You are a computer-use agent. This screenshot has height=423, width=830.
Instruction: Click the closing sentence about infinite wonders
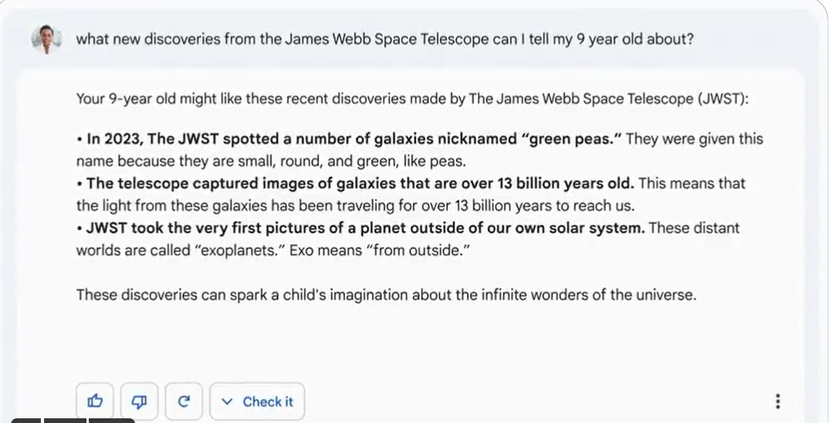[x=386, y=294]
